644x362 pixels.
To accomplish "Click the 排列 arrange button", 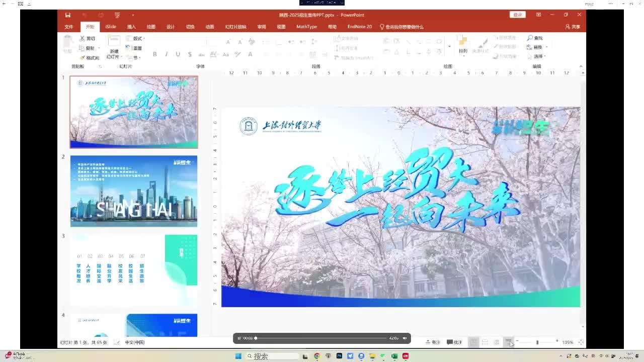I will pyautogui.click(x=463, y=45).
